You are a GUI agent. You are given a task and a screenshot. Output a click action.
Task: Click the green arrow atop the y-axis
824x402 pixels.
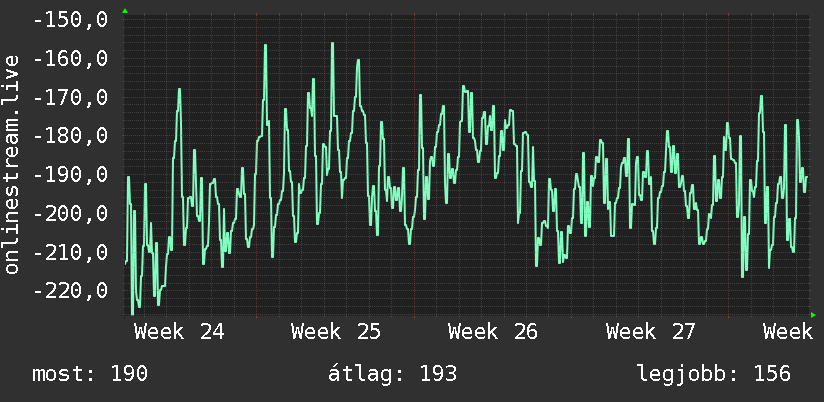pyautogui.click(x=125, y=11)
